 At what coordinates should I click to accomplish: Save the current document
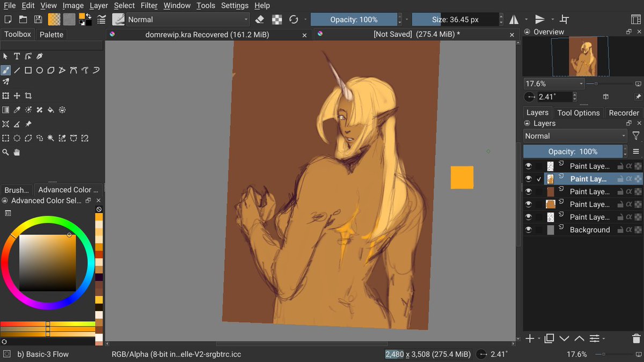tap(38, 19)
